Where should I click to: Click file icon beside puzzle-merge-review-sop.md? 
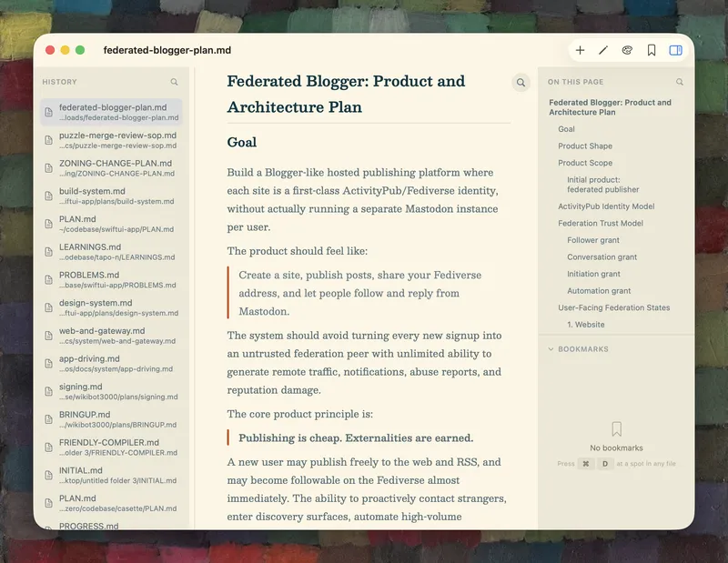coord(49,140)
